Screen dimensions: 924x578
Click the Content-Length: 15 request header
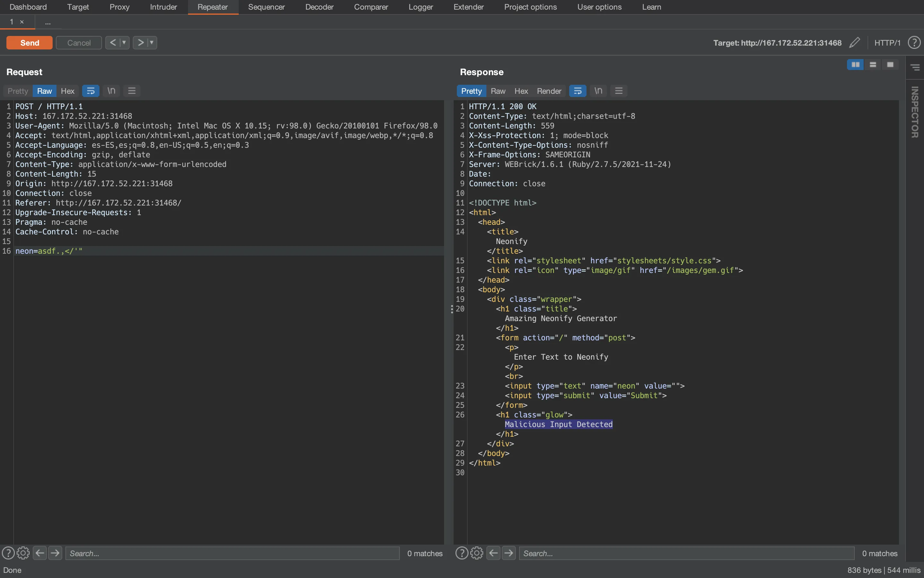click(x=56, y=174)
